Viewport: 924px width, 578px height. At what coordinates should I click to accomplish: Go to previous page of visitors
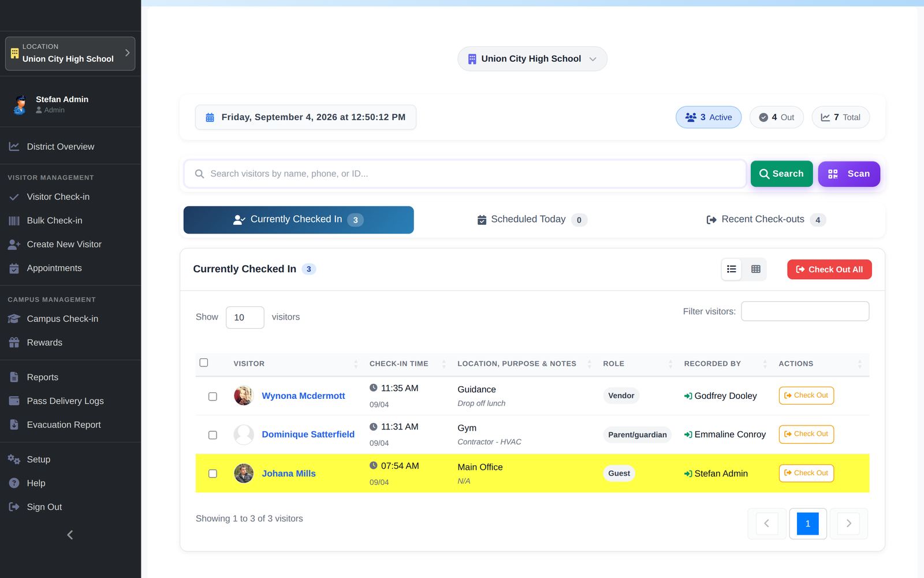[767, 524]
